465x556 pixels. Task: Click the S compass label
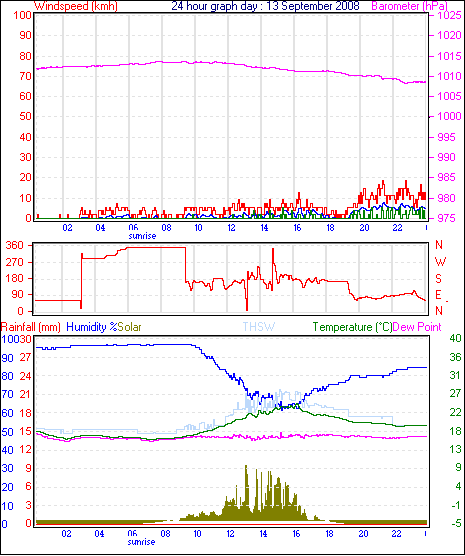439,279
